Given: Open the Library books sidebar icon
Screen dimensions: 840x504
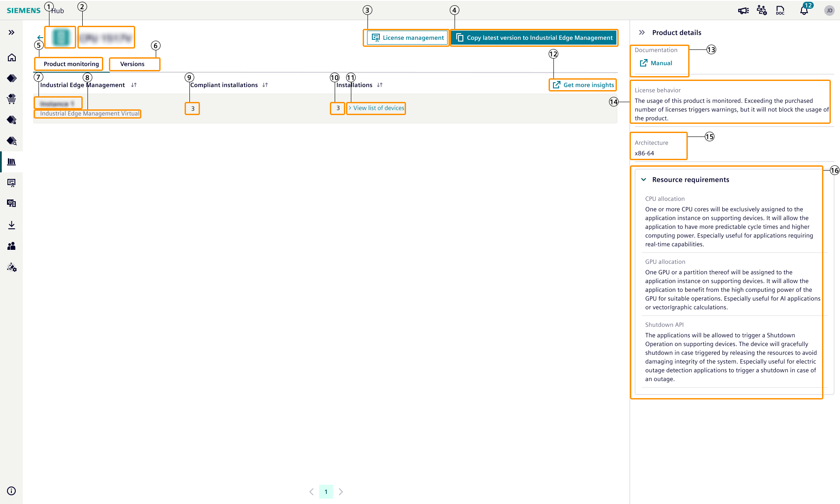Looking at the screenshot, I should coord(12,162).
